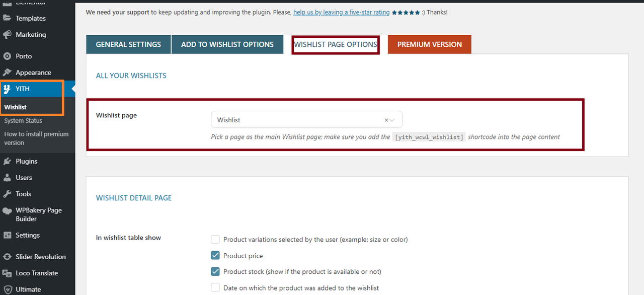This screenshot has height=295, width=644.
Task: Click the Users person icon
Action: click(7, 178)
